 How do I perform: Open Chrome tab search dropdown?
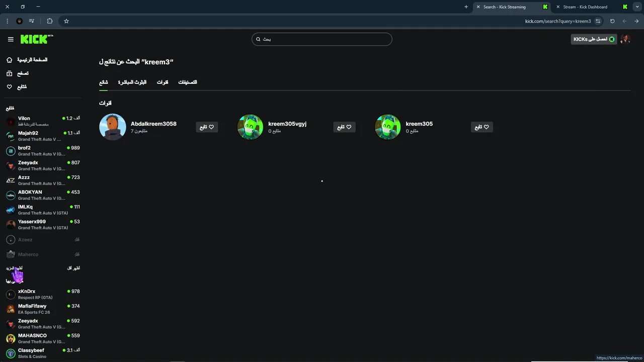tap(637, 7)
